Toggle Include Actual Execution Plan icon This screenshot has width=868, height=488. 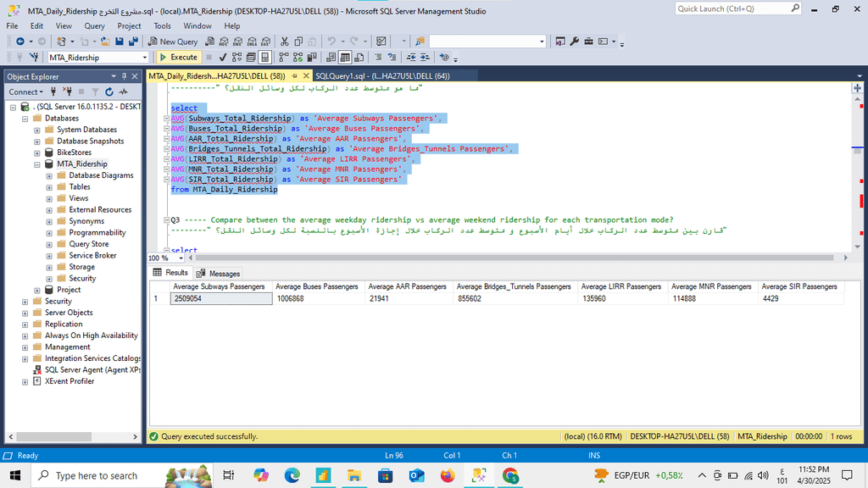[283, 57]
